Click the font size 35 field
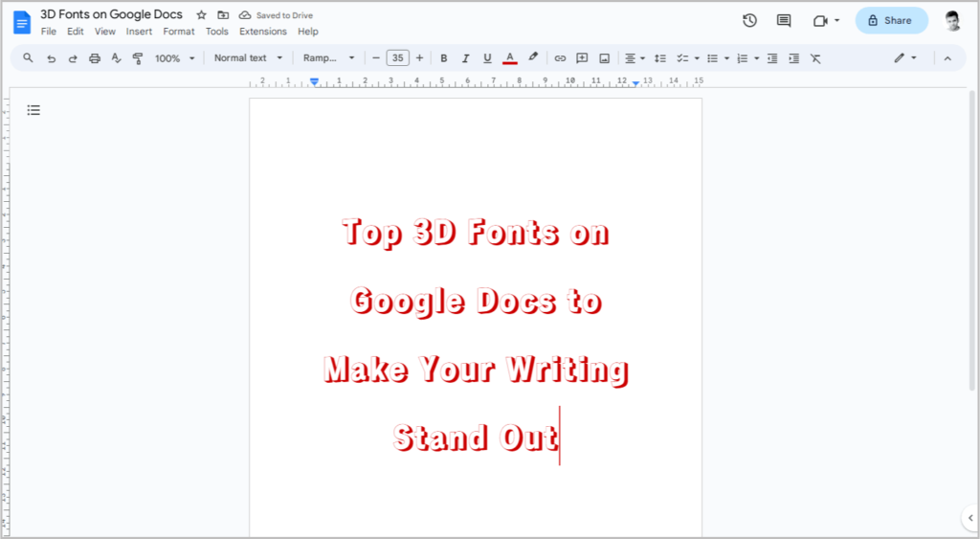 coord(397,58)
